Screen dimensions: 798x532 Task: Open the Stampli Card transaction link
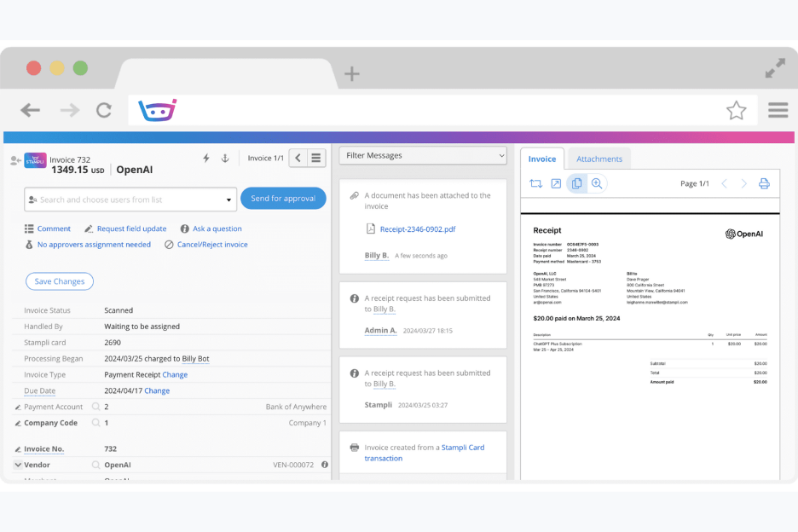click(425, 453)
